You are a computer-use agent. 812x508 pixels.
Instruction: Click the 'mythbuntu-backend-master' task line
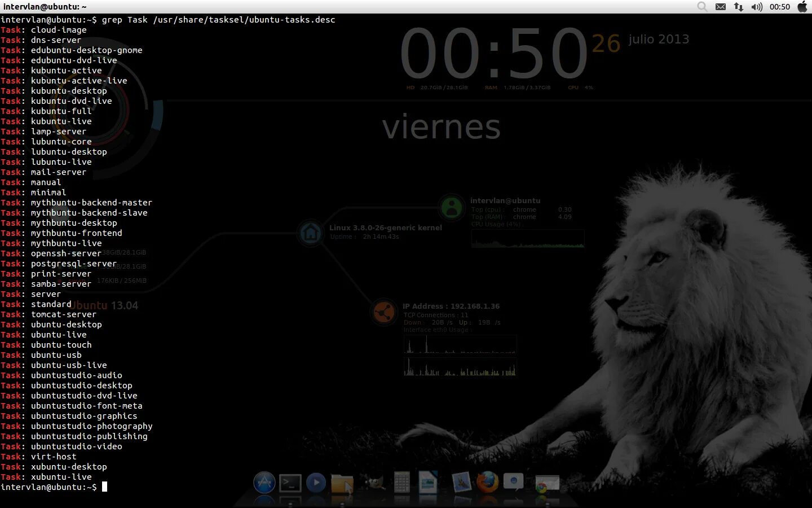click(x=76, y=203)
